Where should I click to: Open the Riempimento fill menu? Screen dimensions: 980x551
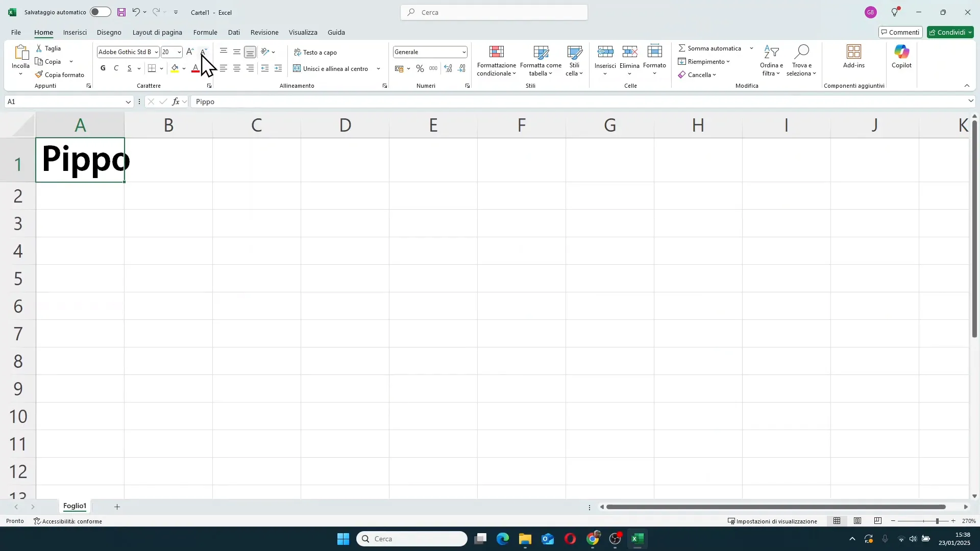[704, 62]
